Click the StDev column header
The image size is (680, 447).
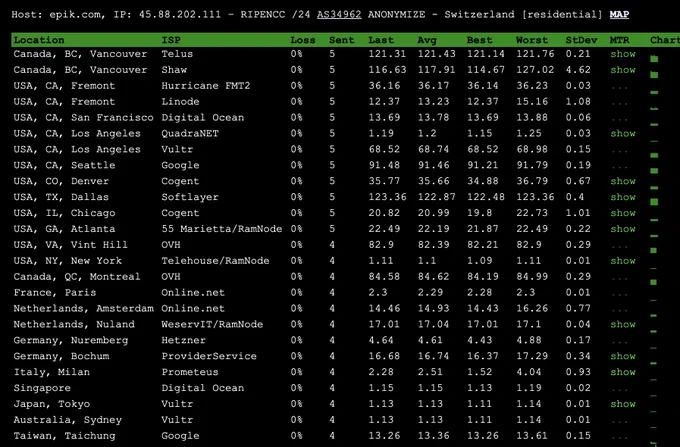coord(582,40)
